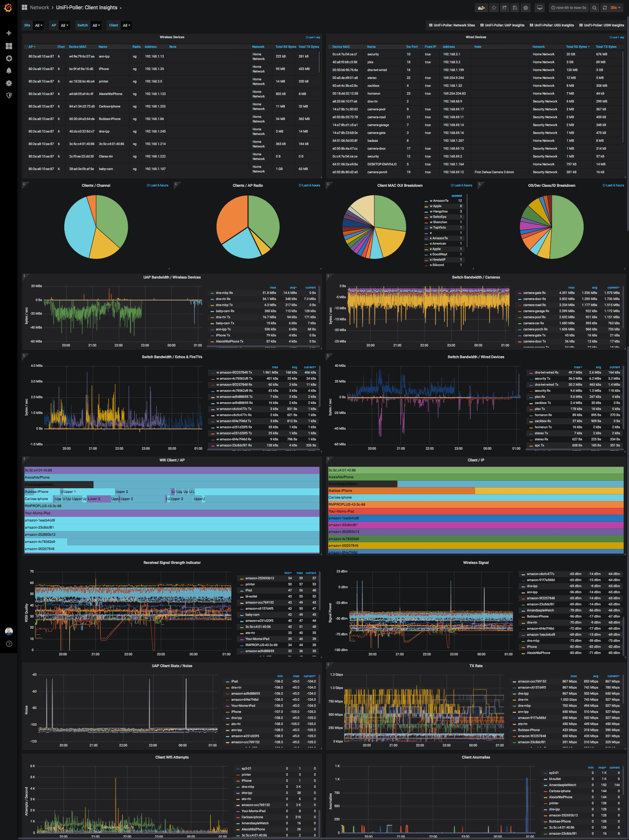Image resolution: width=629 pixels, height=840 pixels.
Task: Toggle security Tx series in Wired Devices legend
Action: click(543, 379)
